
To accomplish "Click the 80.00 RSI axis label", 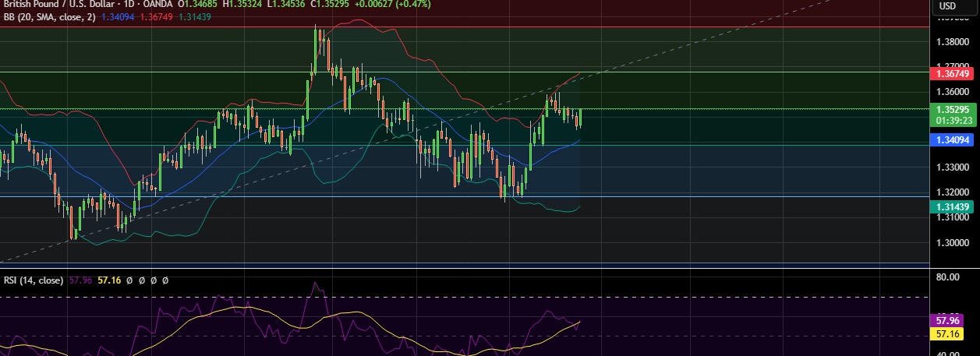I will [948, 277].
